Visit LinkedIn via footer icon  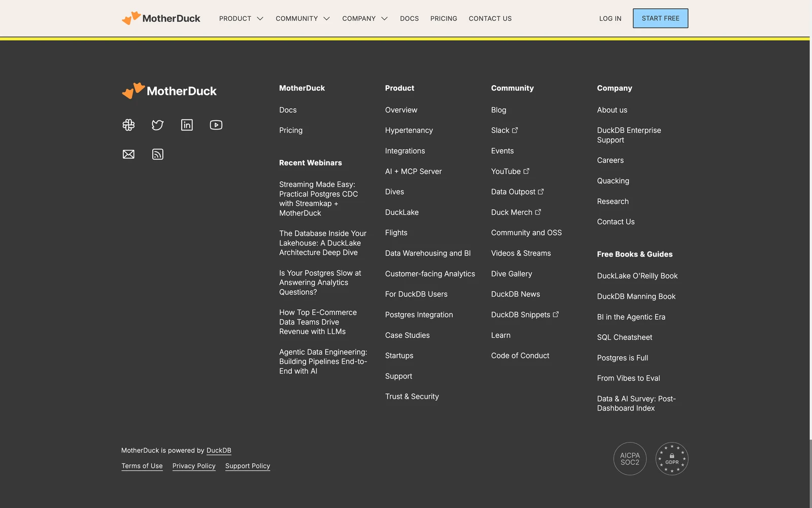point(187,125)
